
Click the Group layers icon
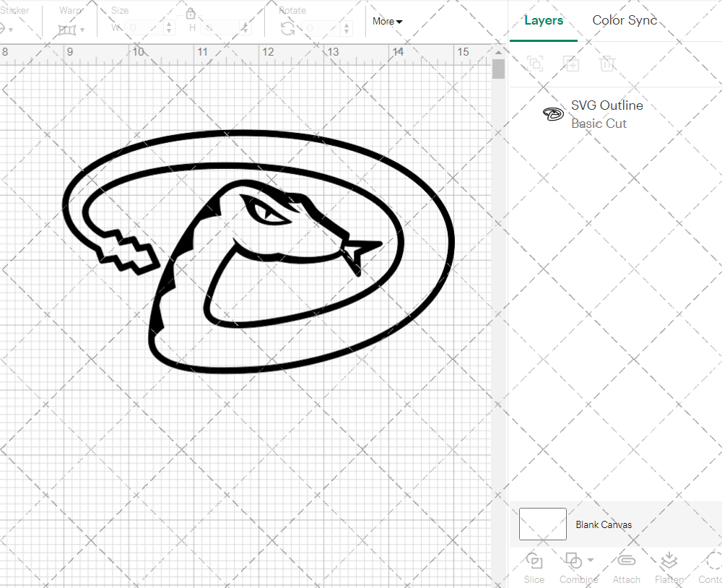pyautogui.click(x=535, y=64)
